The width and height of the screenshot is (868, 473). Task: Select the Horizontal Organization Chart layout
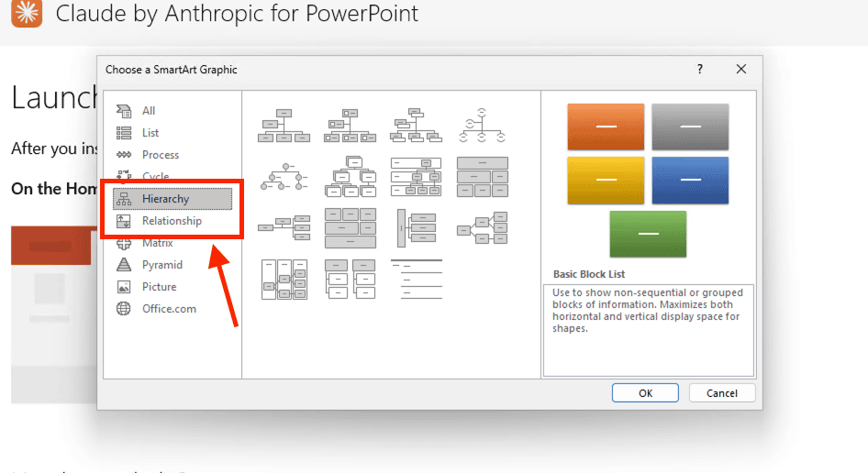click(x=284, y=227)
